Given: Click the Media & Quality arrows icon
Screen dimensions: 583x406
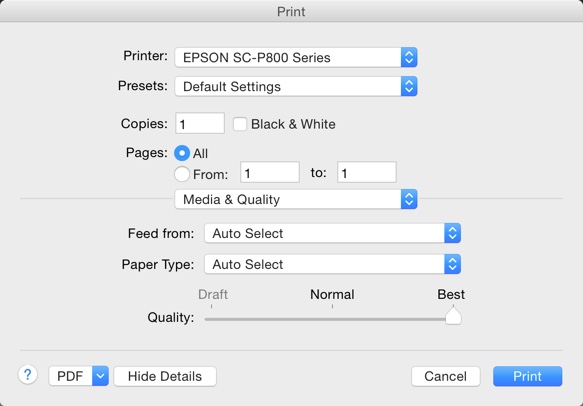Looking at the screenshot, I should click(409, 199).
